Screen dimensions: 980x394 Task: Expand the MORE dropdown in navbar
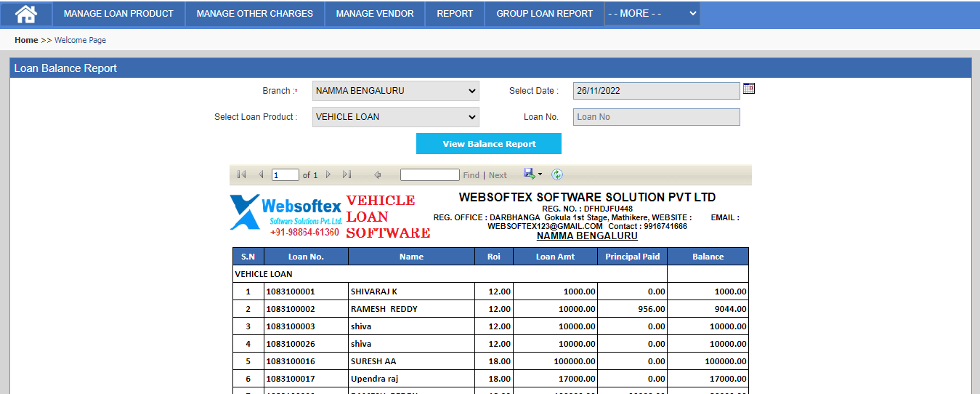(x=652, y=13)
